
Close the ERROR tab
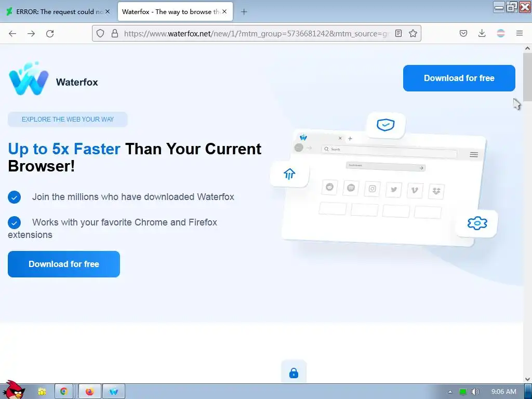108,11
